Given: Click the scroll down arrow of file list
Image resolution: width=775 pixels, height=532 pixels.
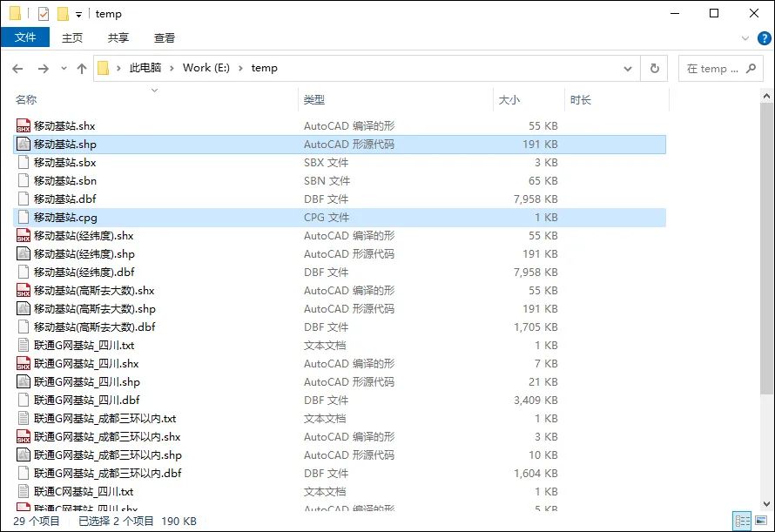Looking at the screenshot, I should 766,504.
